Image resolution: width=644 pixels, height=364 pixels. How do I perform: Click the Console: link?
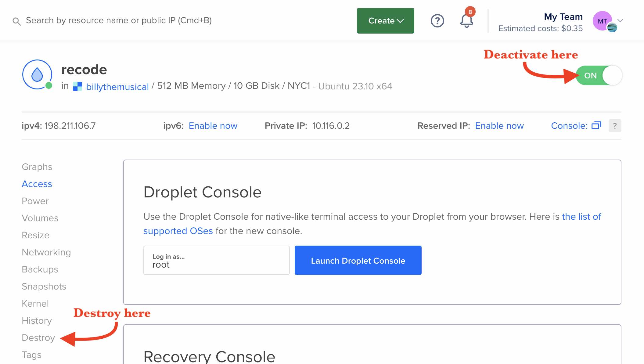pos(569,126)
